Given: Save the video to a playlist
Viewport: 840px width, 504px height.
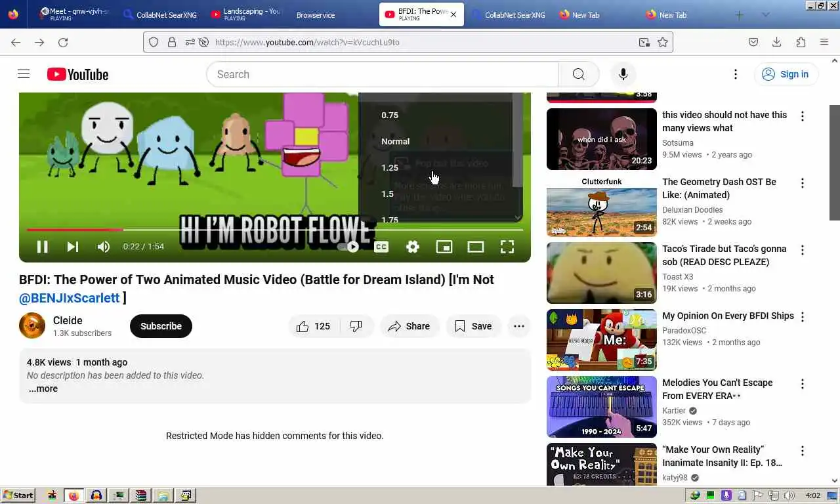Looking at the screenshot, I should pos(473,326).
